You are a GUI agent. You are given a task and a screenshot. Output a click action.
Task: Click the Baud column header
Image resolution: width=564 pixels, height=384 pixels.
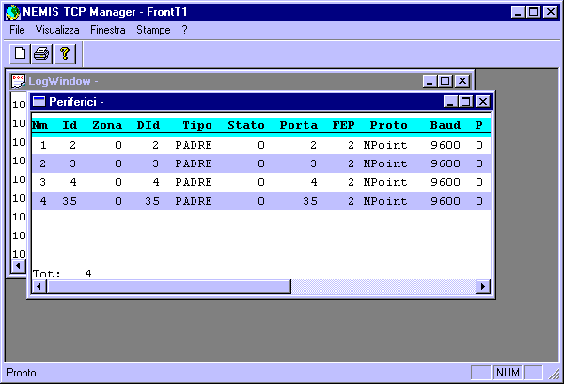(x=445, y=125)
